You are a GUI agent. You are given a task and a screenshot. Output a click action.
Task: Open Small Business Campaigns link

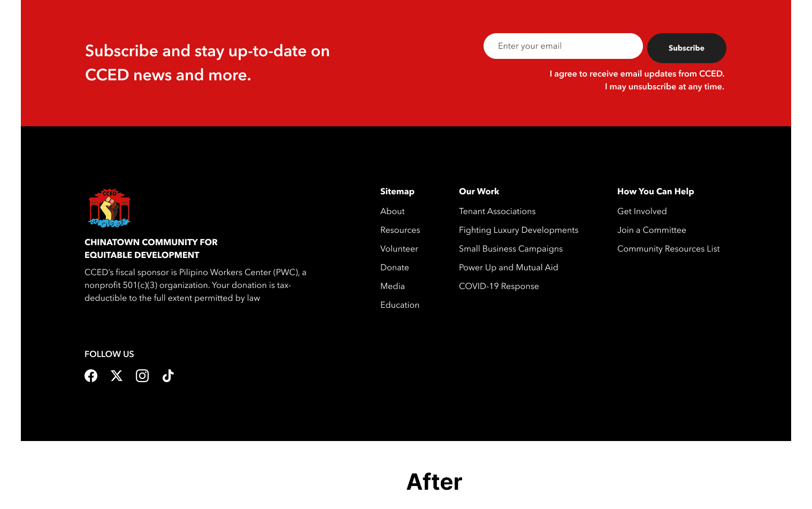tap(511, 249)
